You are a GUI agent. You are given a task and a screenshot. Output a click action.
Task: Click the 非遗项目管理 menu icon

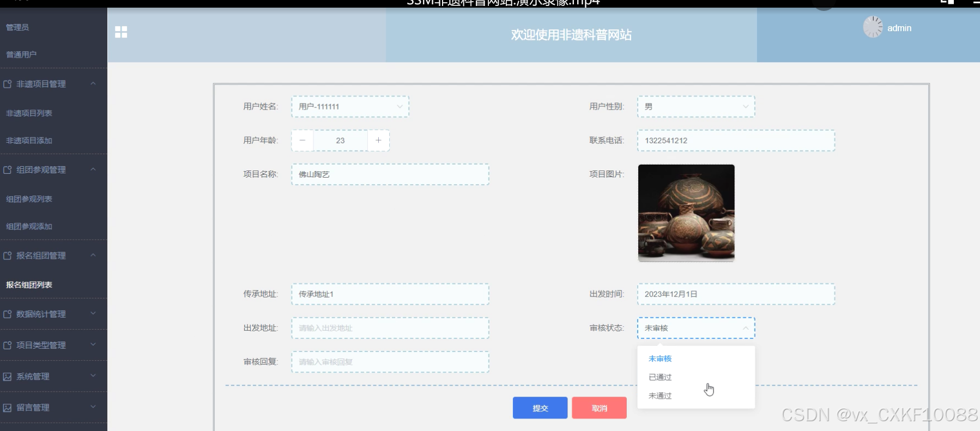click(8, 84)
